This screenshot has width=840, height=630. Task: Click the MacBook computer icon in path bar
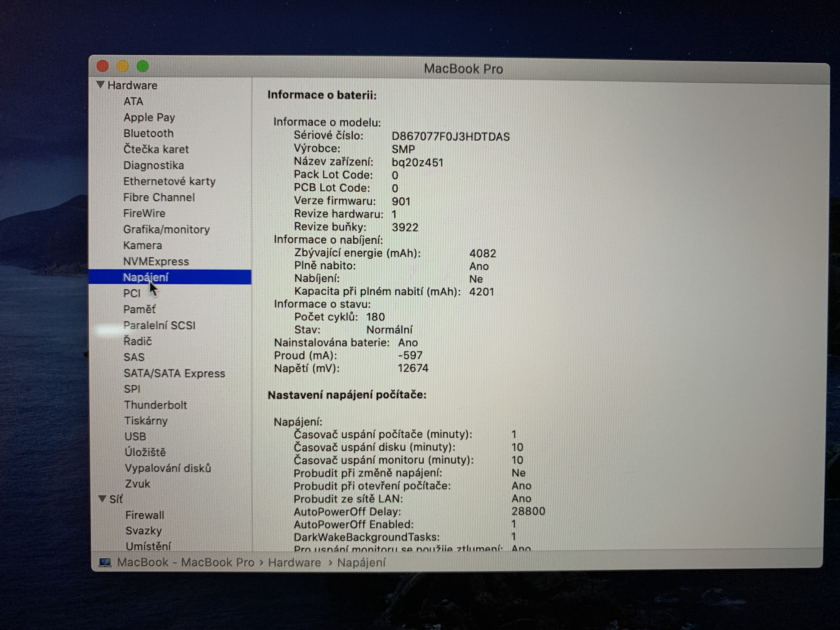point(105,562)
